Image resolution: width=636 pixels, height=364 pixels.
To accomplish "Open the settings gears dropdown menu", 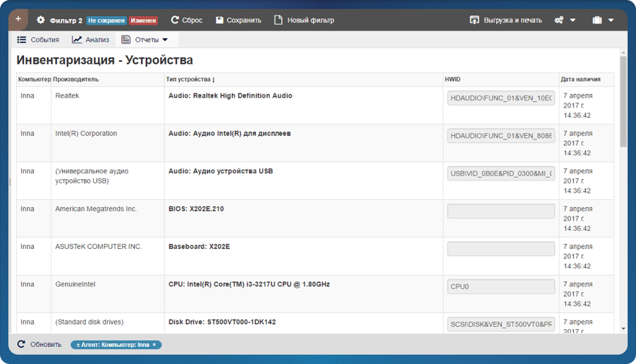I will click(565, 20).
